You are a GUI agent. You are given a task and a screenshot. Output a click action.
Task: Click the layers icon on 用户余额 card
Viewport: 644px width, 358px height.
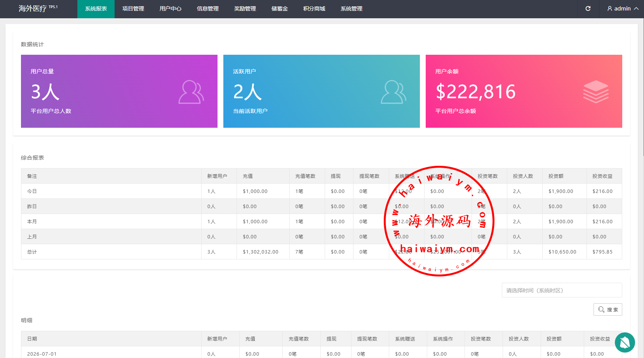tap(596, 92)
